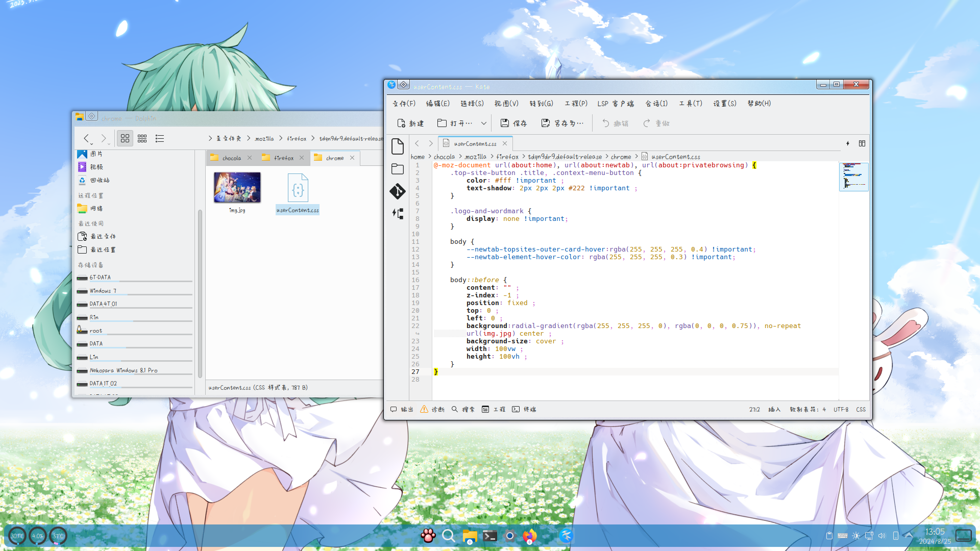The width and height of the screenshot is (980, 551).
Task: Select the chocola tab in Dolphin
Action: (x=231, y=158)
